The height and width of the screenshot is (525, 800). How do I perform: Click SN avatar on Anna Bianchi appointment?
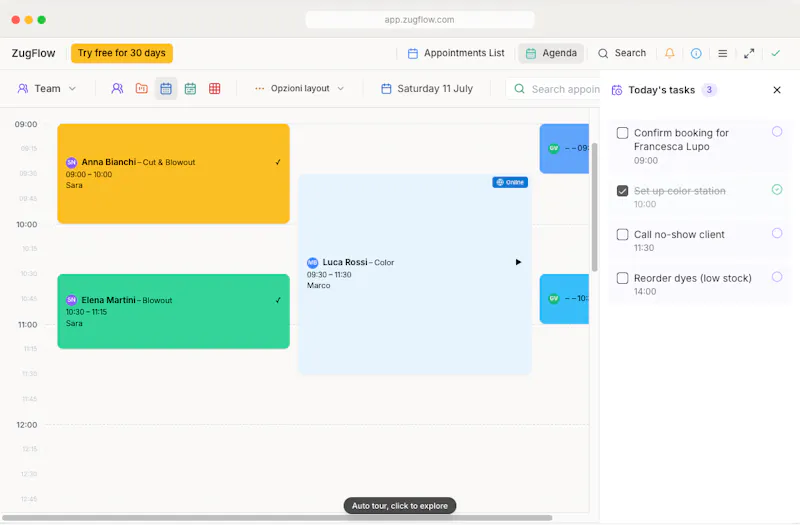tap(71, 163)
